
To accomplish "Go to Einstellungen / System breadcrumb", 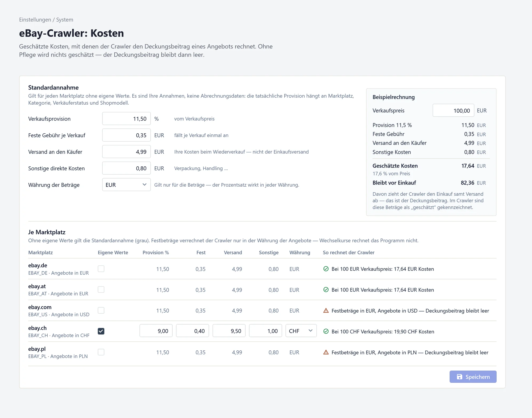I will [46, 20].
